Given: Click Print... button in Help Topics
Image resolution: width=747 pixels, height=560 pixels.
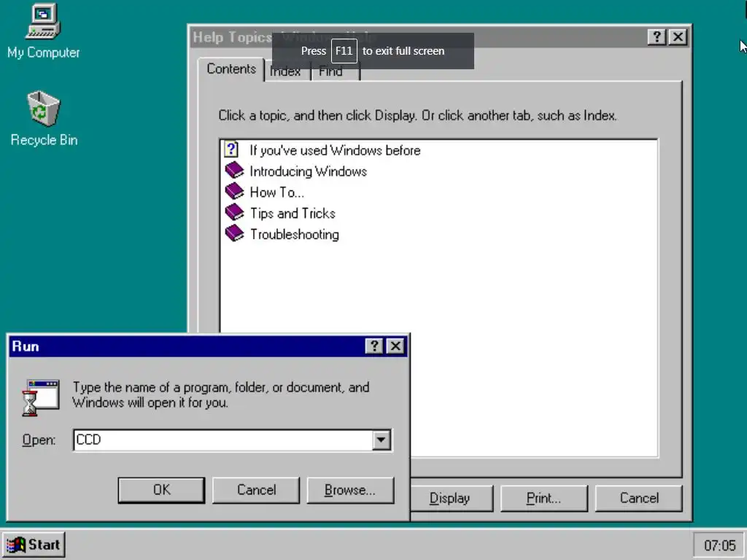Looking at the screenshot, I should coord(543,498).
